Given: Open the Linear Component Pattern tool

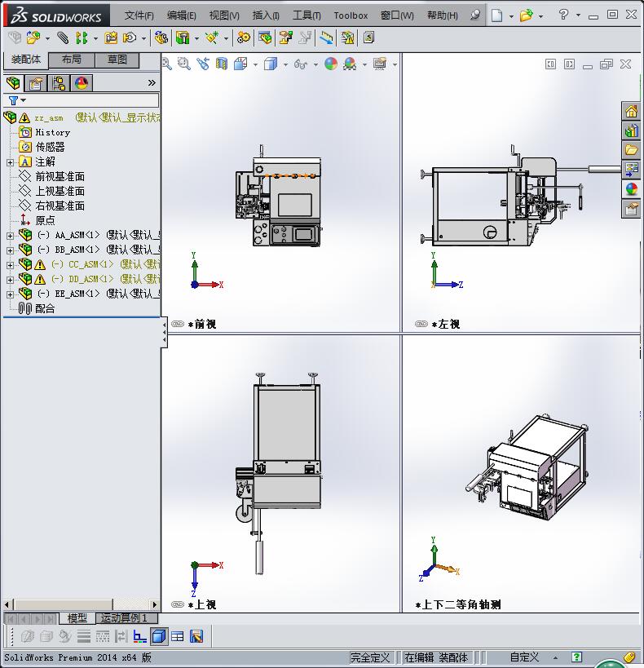Looking at the screenshot, I should pyautogui.click(x=82, y=38).
